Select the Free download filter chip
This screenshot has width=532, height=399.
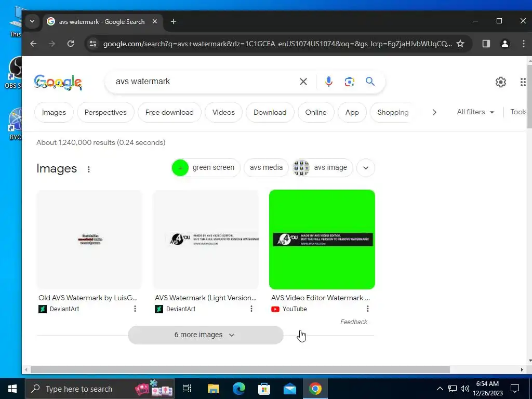169,112
